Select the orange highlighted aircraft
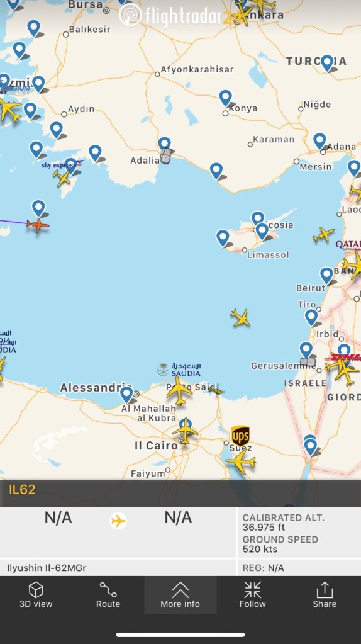 point(37,225)
